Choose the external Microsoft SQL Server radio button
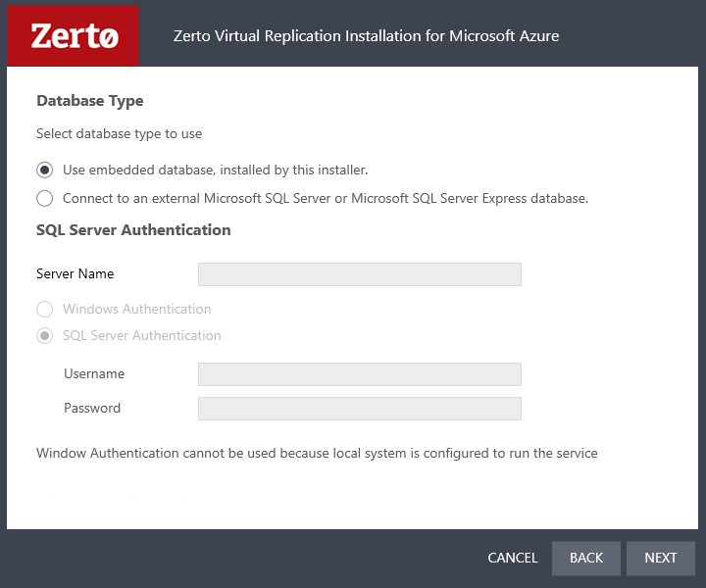This screenshot has width=706, height=588. point(44,198)
